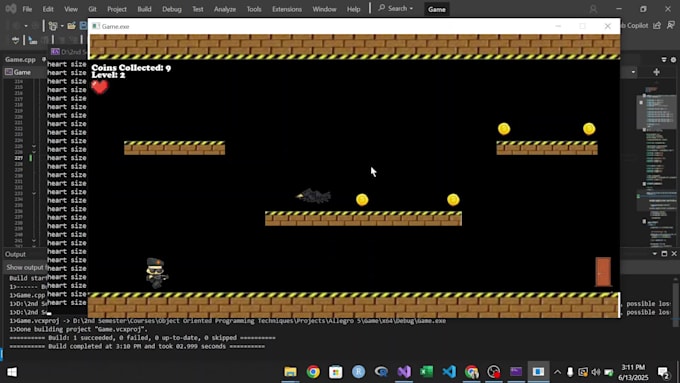
Task: Click the orange exit door in game
Action: coord(603,272)
